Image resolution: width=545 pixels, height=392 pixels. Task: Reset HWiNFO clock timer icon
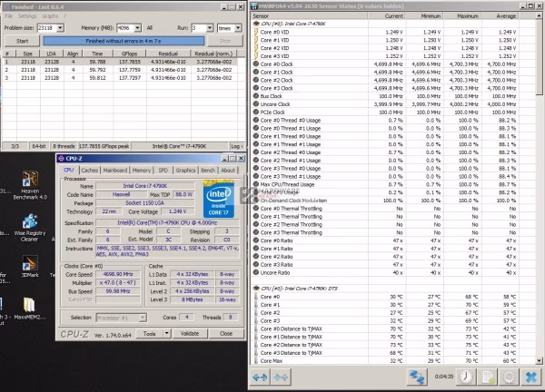[466, 377]
